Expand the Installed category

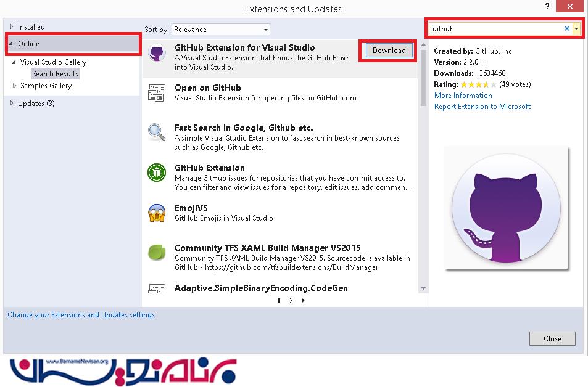tap(11, 27)
